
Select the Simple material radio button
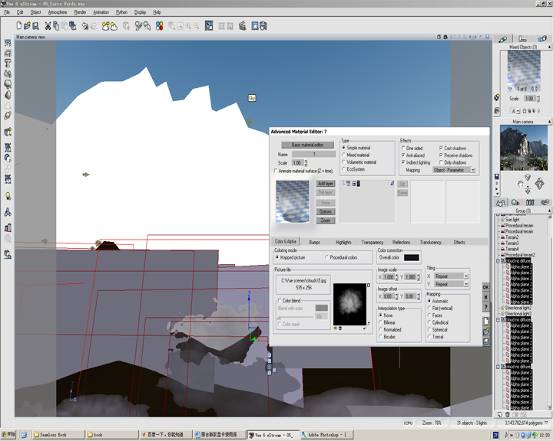[x=344, y=148]
